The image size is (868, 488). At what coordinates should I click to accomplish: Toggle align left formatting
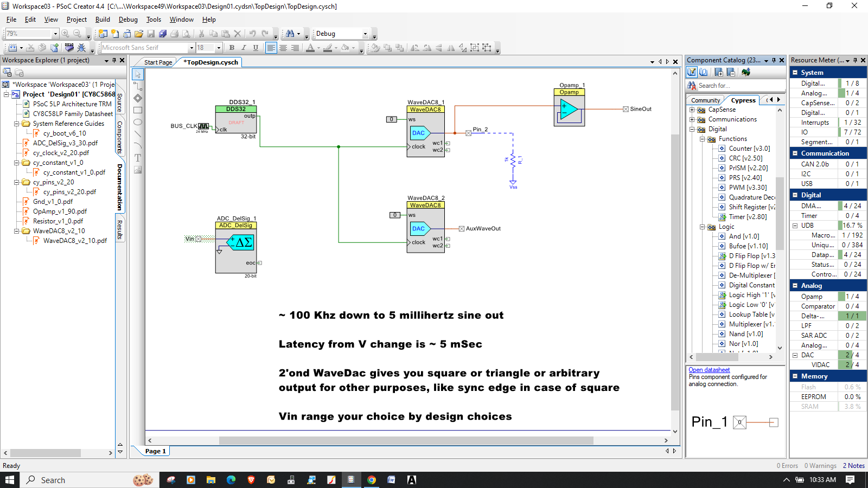271,48
